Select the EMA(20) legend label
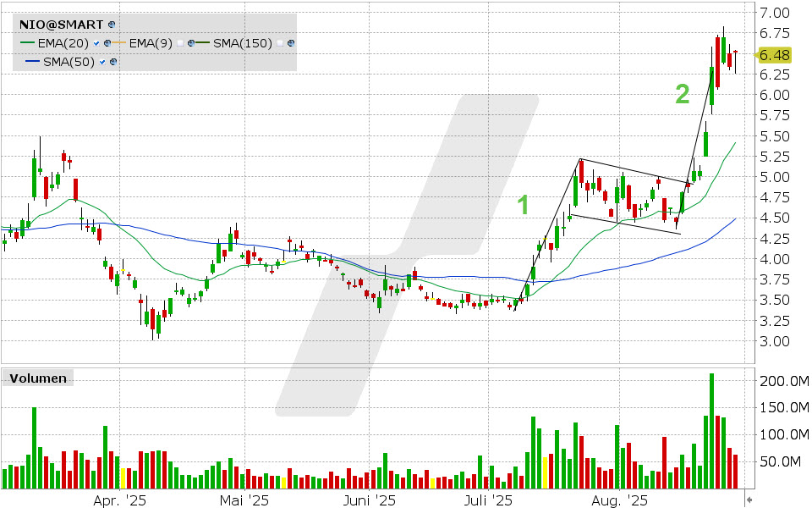Image resolution: width=812 pixels, height=508 pixels. pyautogui.click(x=63, y=43)
